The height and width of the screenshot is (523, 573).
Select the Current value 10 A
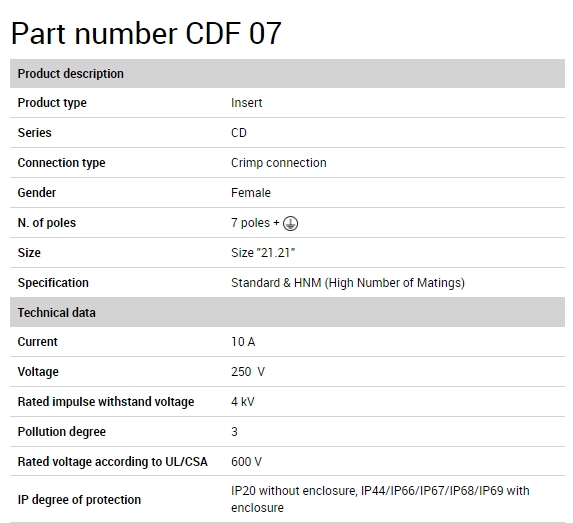pyautogui.click(x=243, y=342)
